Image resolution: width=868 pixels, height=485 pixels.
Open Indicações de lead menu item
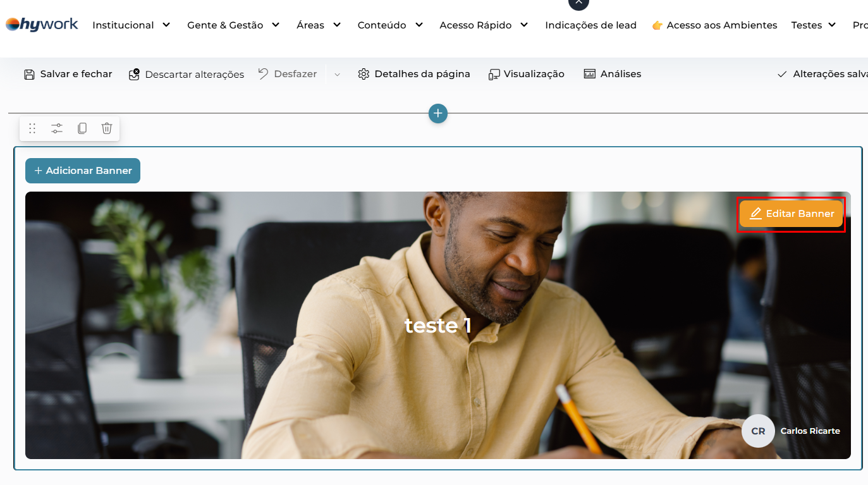(590, 25)
